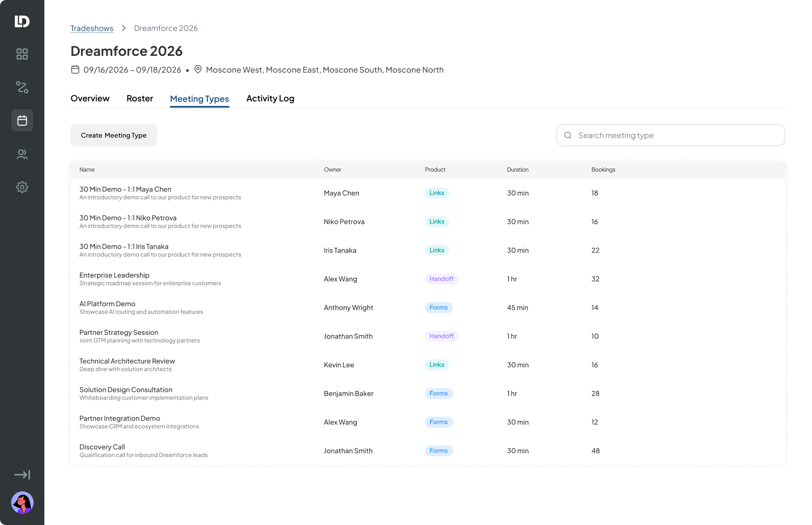This screenshot has width=812, height=525.
Task: Sort by the Bookings column header
Action: click(603, 170)
